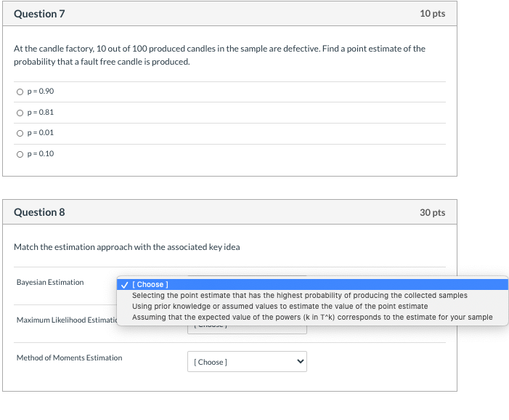Click the chevron arrow on Method of Moments dropdown

coord(301,361)
